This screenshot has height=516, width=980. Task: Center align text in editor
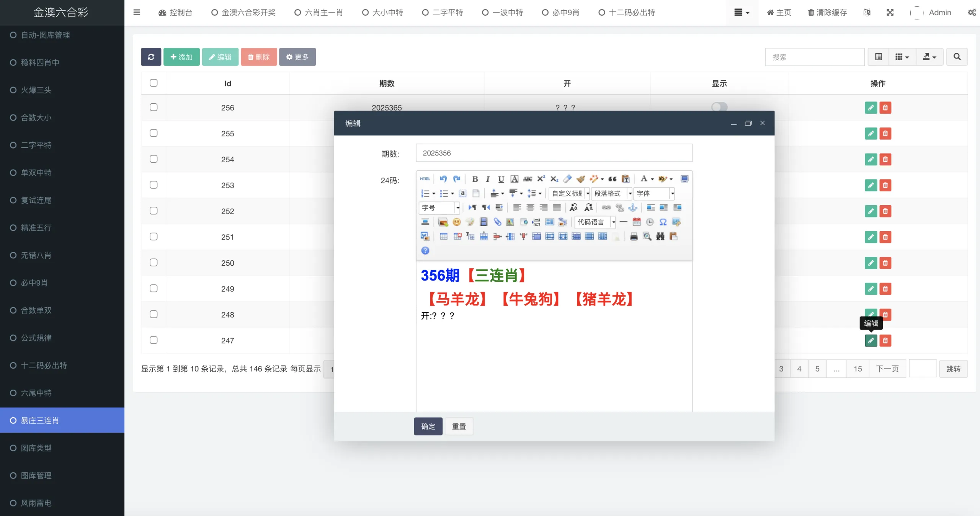(x=530, y=207)
